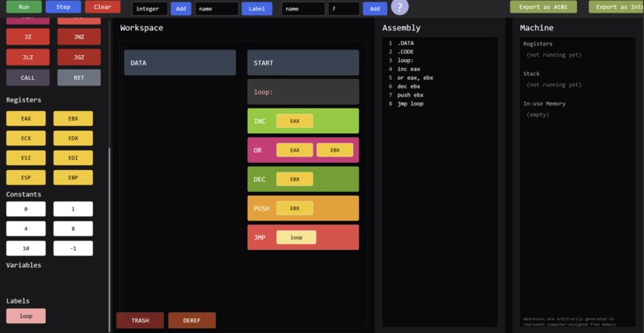Pick the EDI register block
This screenshot has height=333, width=644.
73,157
